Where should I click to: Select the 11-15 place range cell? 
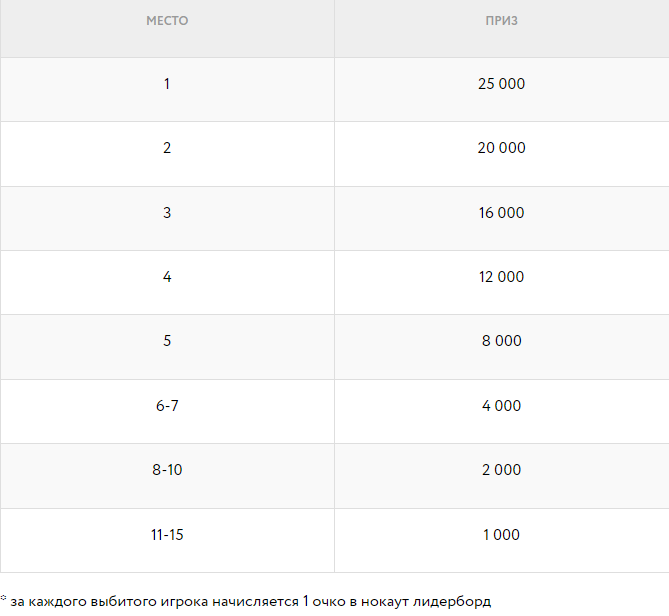(167, 535)
